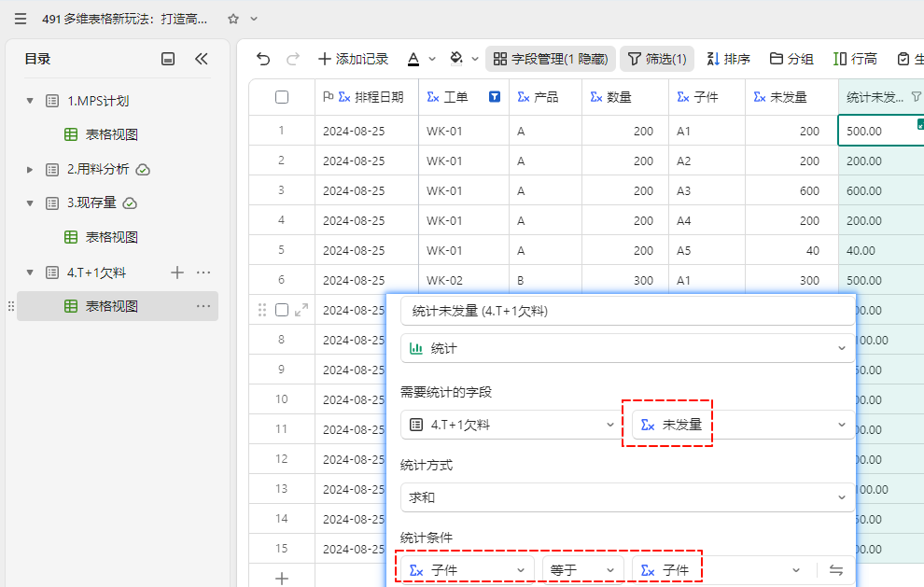Open the 未发量 field dropdown
924x587 pixels.
coord(743,425)
